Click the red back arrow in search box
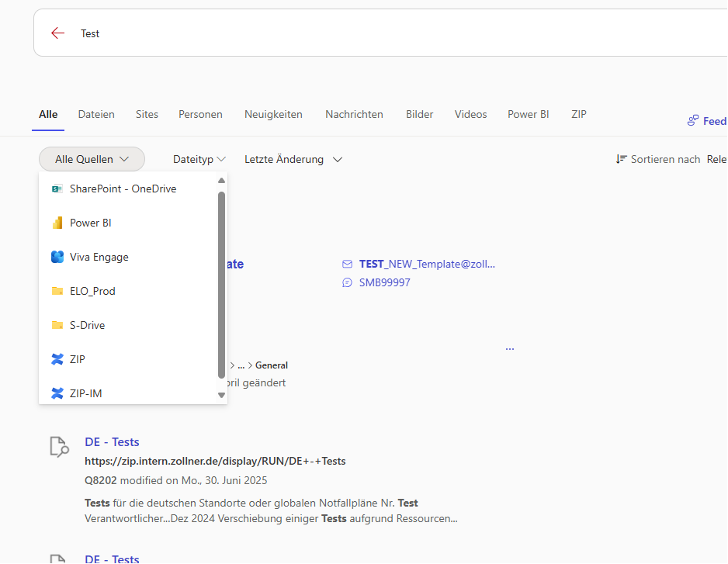728x564 pixels. pos(57,33)
